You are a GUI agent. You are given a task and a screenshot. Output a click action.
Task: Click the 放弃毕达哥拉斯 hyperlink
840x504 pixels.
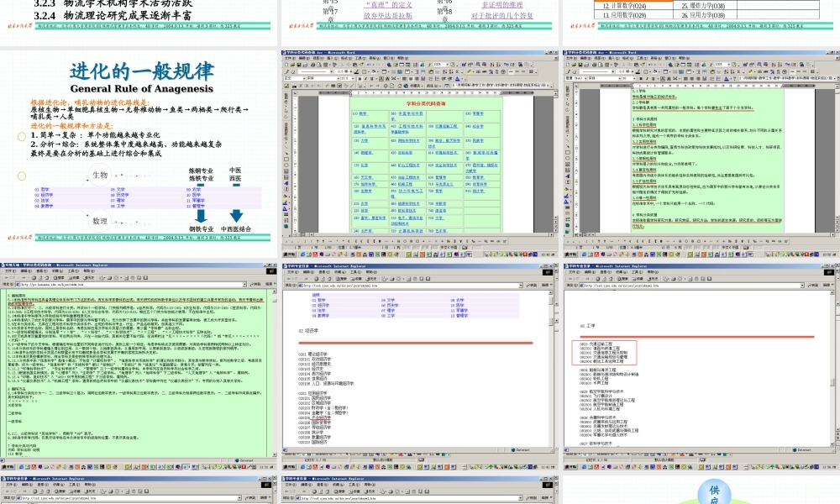388,15
